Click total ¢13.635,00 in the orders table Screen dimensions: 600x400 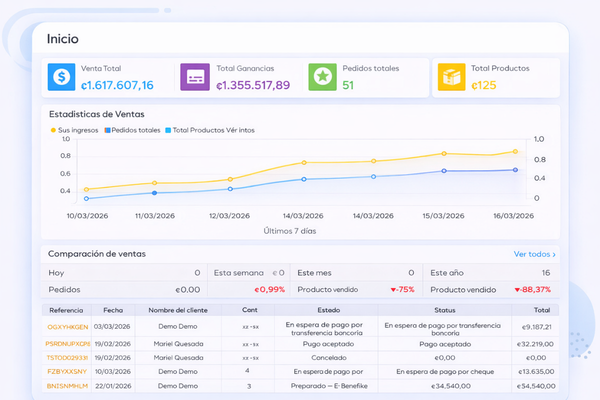[x=536, y=372]
